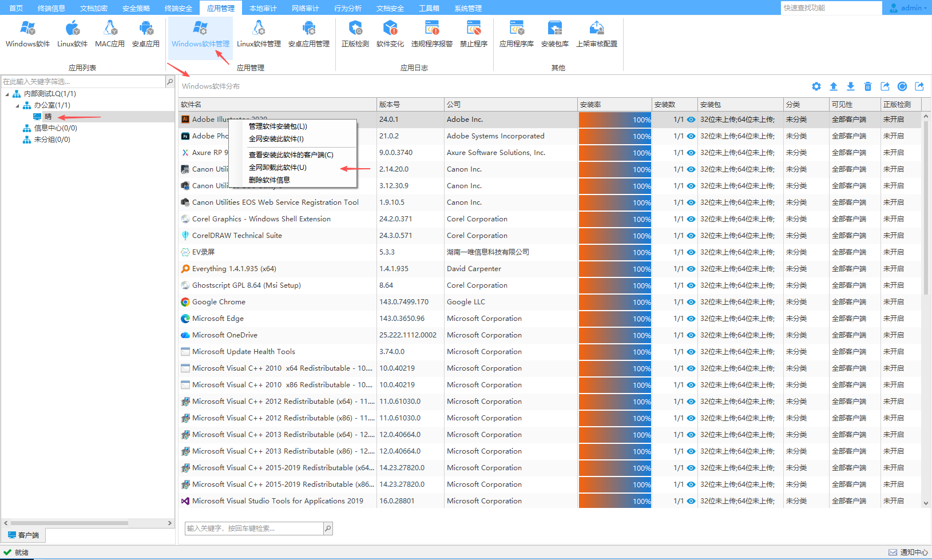The width and height of the screenshot is (932, 560).
Task: Click the 客户端 tab at bottom left
Action: pyautogui.click(x=23, y=535)
